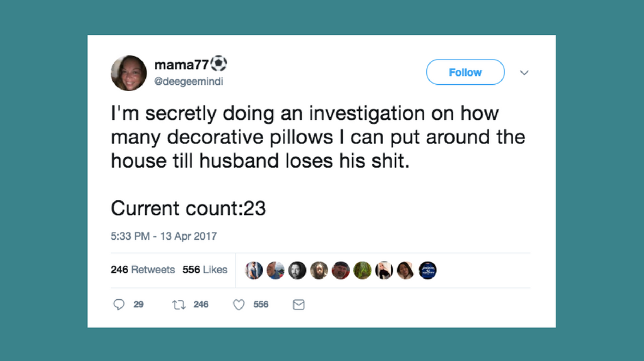
Task: View the 556 Likes list
Action: click(x=205, y=270)
